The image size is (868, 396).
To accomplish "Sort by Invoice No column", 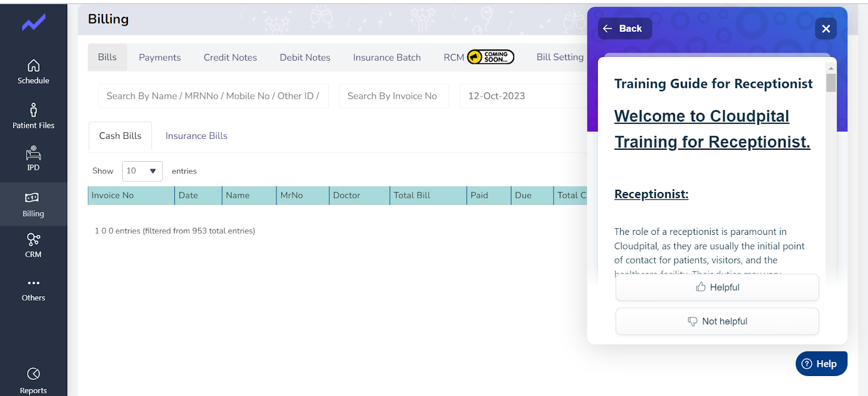I will (x=131, y=195).
